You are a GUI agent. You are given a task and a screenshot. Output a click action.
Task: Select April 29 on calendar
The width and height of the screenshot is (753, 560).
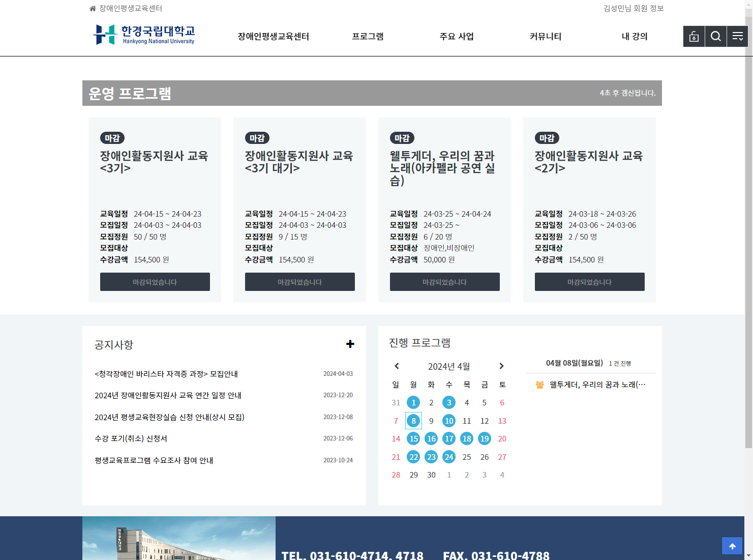(413, 475)
